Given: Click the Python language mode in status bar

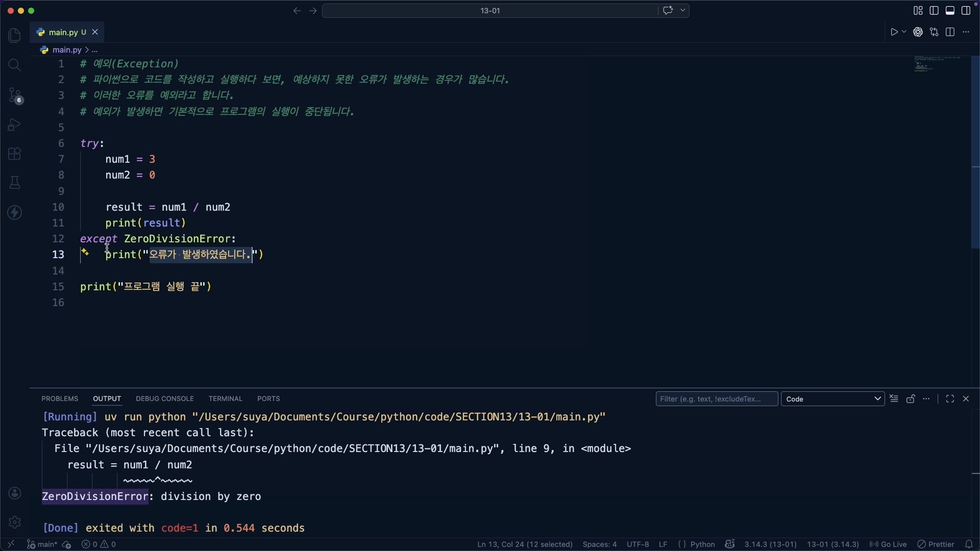Looking at the screenshot, I should point(702,544).
